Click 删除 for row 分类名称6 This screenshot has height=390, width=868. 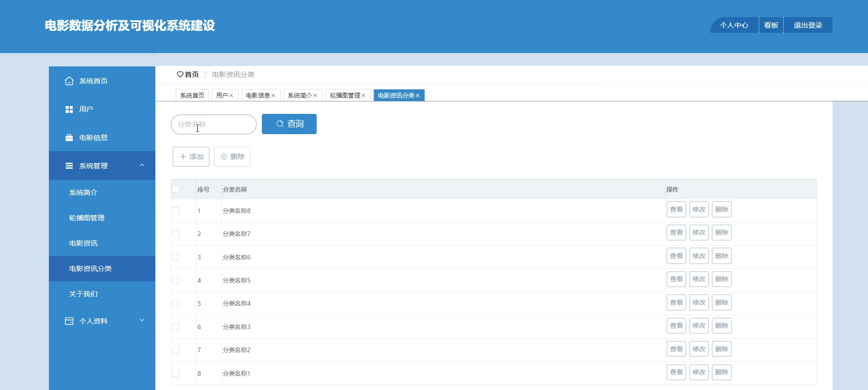pyautogui.click(x=722, y=256)
